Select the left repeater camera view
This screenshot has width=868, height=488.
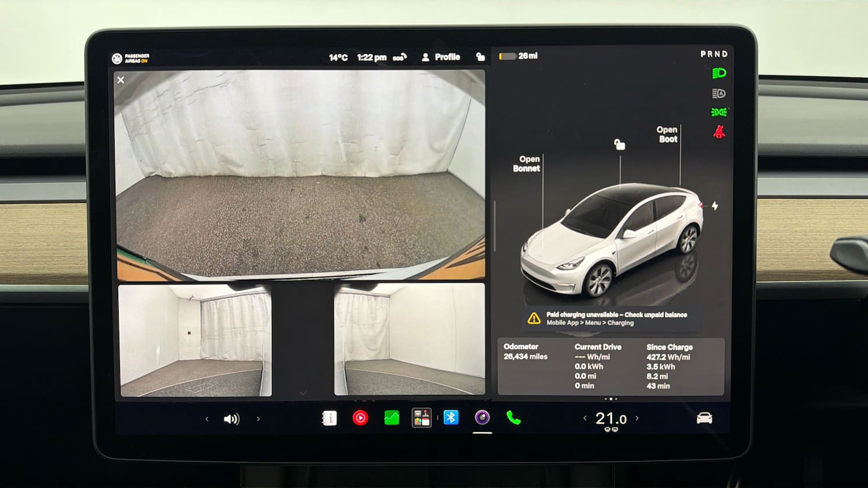click(195, 340)
